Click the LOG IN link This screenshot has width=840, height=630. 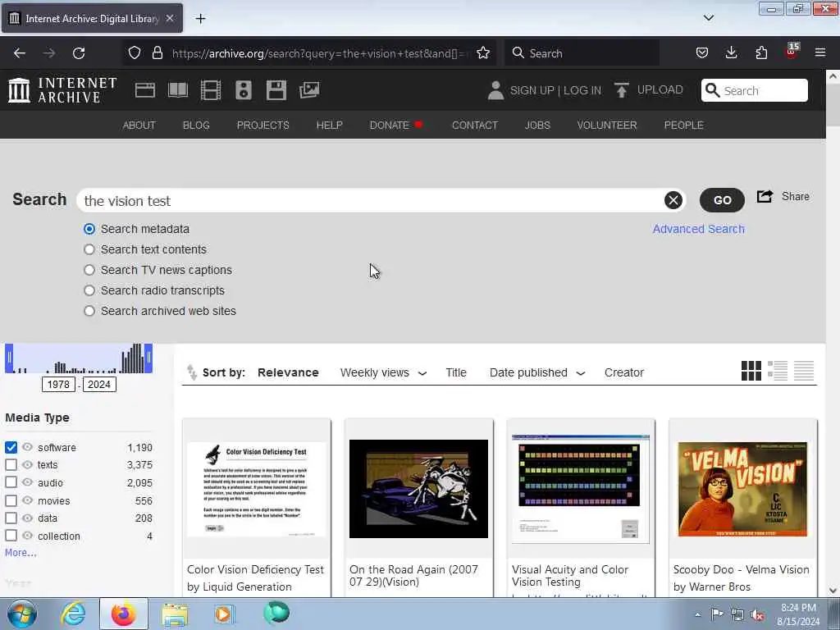click(582, 90)
